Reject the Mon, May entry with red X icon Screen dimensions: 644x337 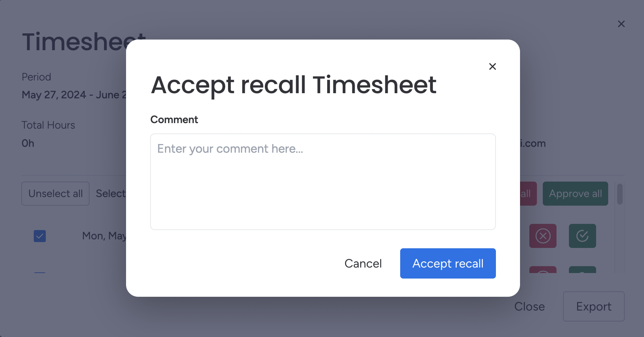(x=543, y=236)
